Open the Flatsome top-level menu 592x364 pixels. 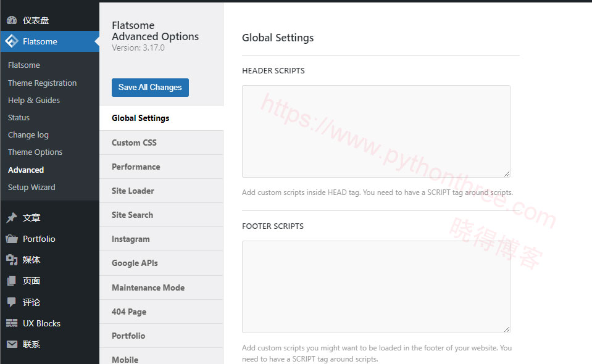tap(50, 41)
